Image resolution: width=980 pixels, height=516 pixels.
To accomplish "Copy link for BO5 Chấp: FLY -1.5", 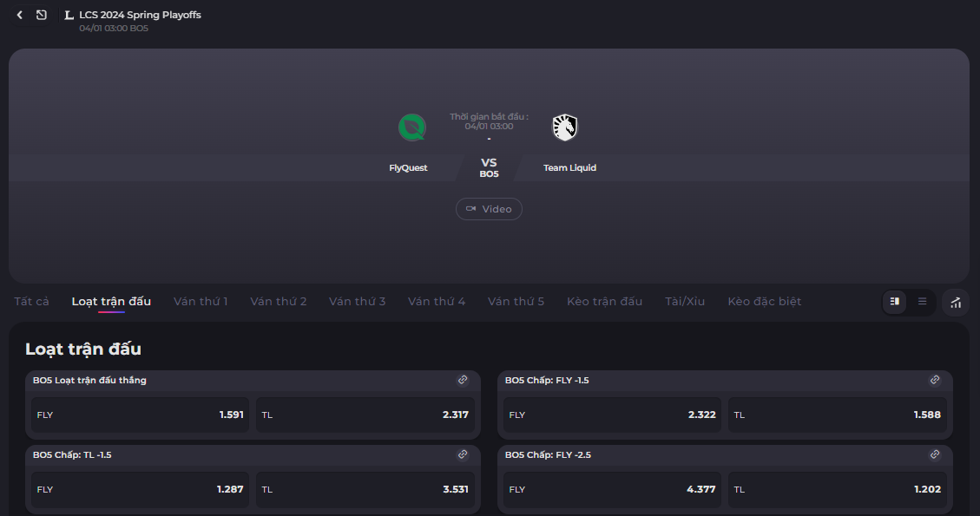I will point(935,380).
